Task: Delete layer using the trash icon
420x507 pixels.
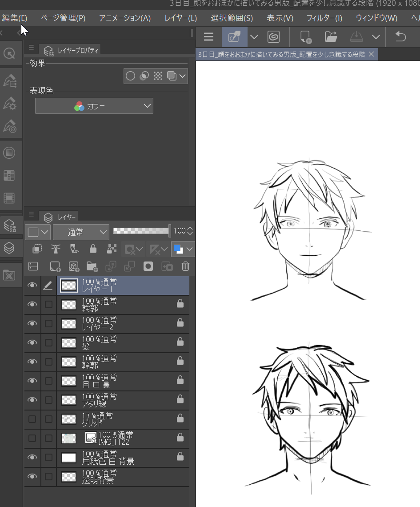Action: (x=186, y=266)
